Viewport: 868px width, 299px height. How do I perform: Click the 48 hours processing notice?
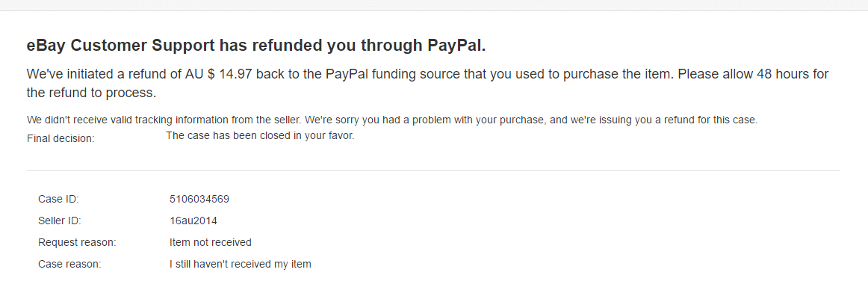pyautogui.click(x=753, y=74)
